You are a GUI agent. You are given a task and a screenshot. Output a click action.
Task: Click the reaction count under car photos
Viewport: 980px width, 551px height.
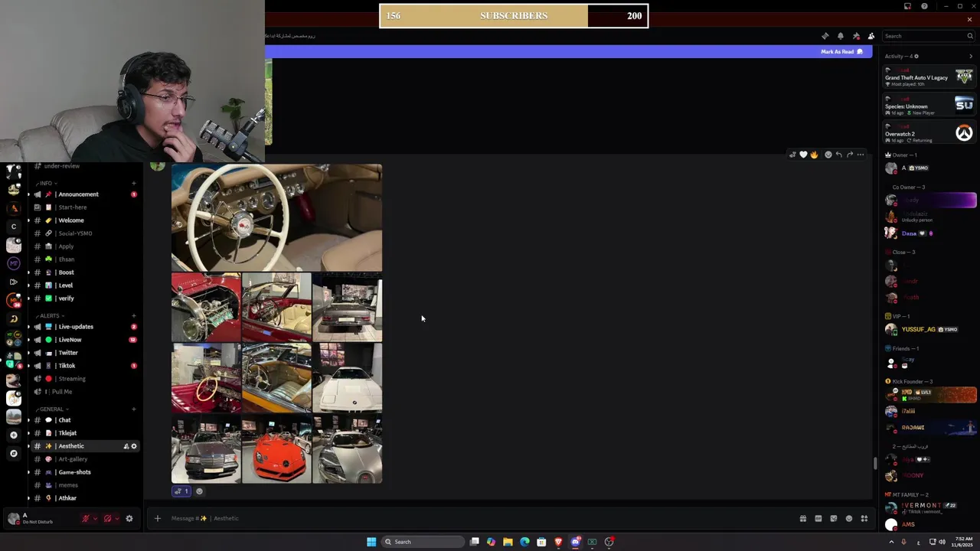181,491
